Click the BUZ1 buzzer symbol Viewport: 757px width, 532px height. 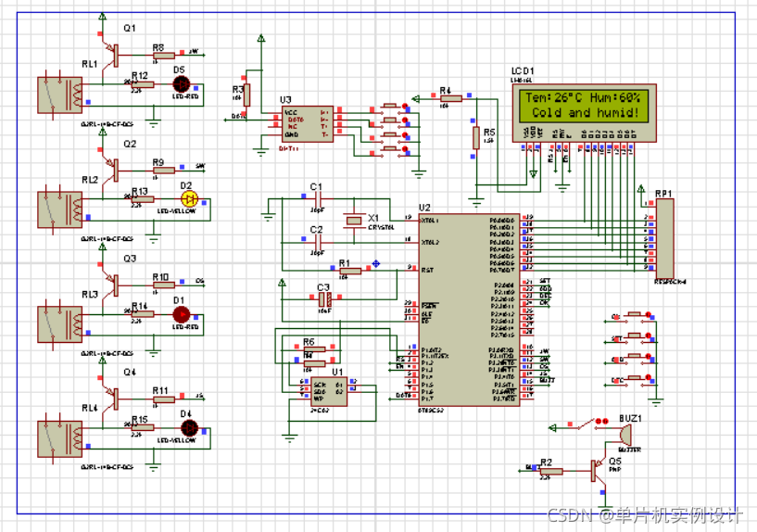click(x=627, y=432)
